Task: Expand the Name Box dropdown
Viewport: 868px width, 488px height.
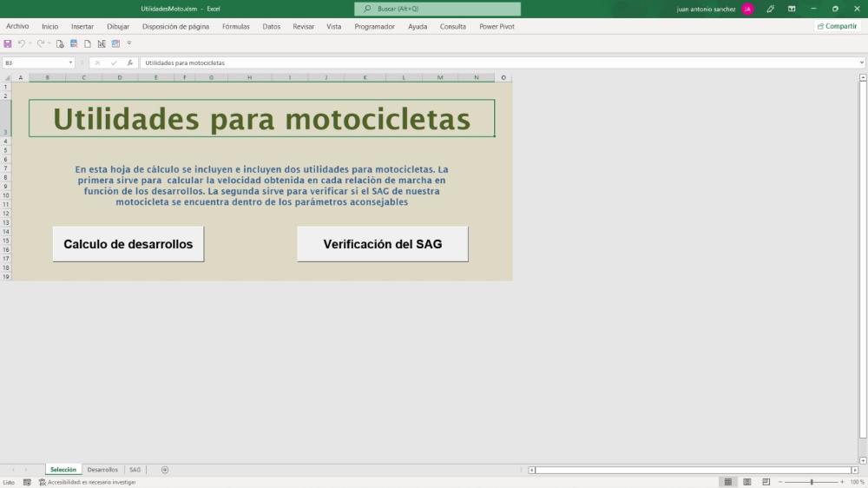Action: pyautogui.click(x=71, y=63)
